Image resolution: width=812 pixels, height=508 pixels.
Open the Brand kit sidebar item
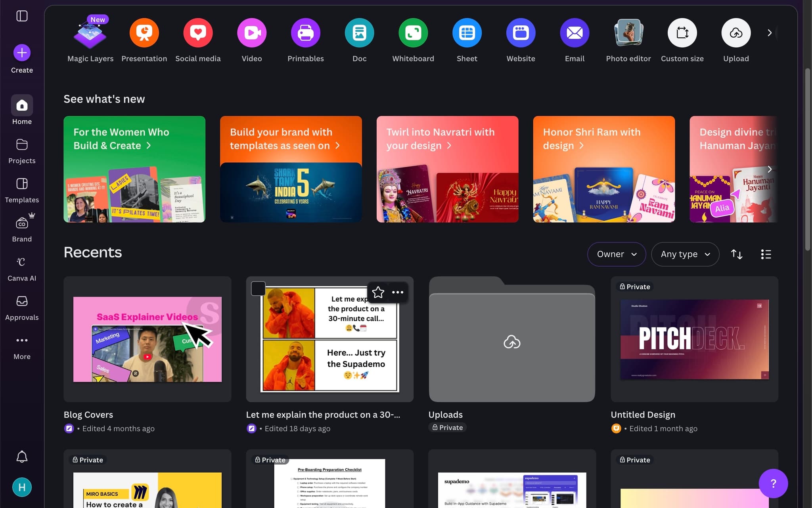22,229
